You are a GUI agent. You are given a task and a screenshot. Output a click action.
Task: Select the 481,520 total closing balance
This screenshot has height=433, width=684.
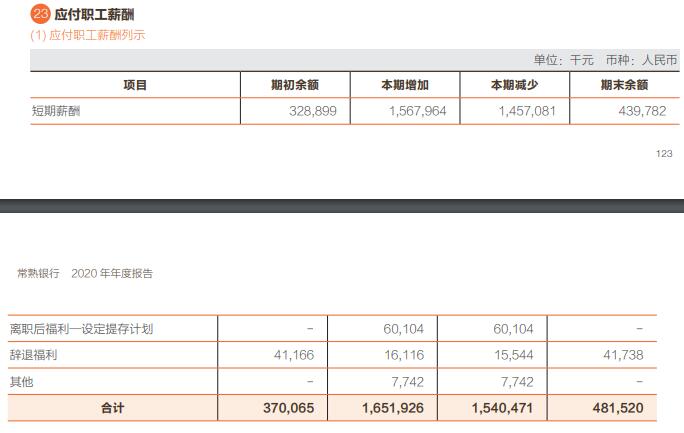point(615,408)
